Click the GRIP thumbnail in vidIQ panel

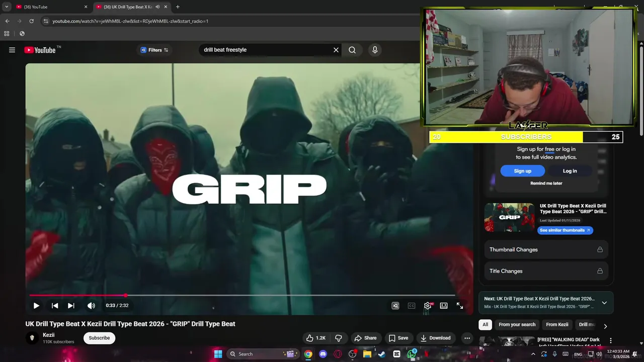point(509,217)
